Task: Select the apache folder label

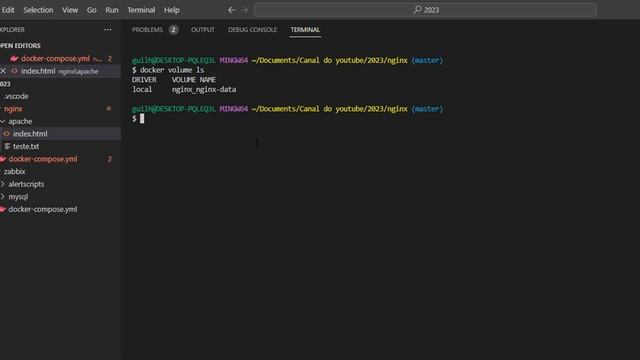Action: click(20, 121)
